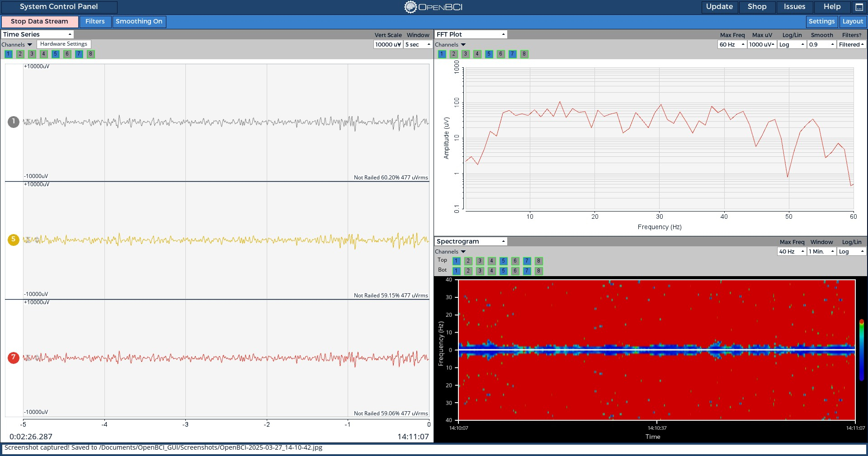The width and height of the screenshot is (868, 456).
Task: Click the yellow channel 5 badge
Action: click(14, 240)
